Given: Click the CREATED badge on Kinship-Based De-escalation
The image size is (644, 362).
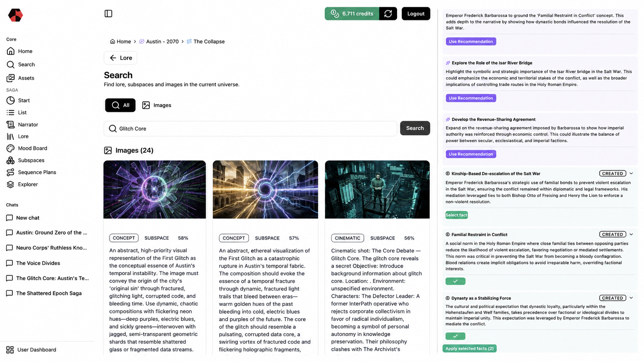Looking at the screenshot, I should pos(612,173).
